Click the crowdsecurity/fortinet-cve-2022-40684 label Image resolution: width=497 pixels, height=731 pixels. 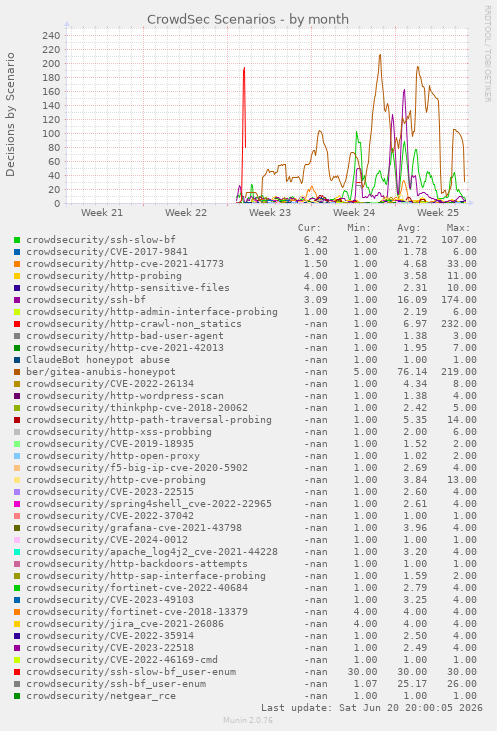(137, 588)
